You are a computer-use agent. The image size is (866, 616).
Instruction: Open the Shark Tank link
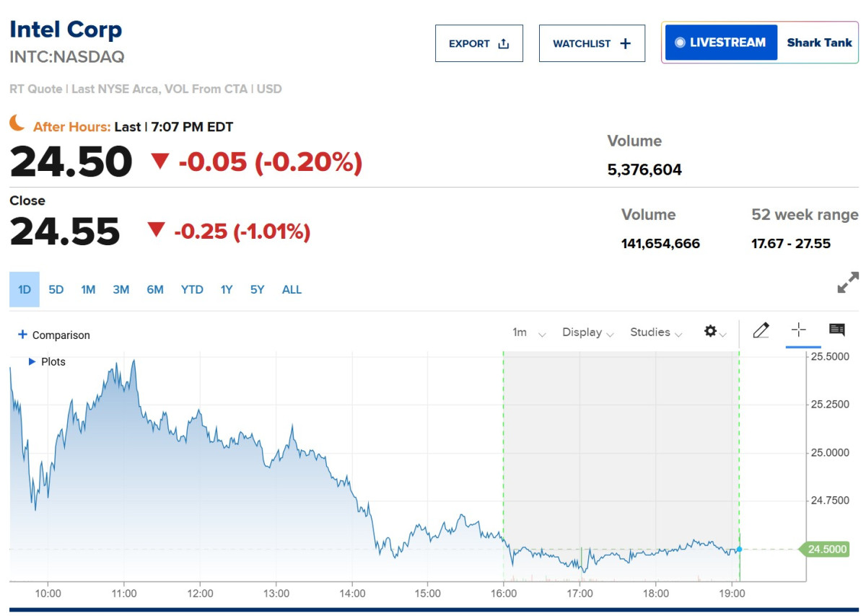click(x=819, y=43)
